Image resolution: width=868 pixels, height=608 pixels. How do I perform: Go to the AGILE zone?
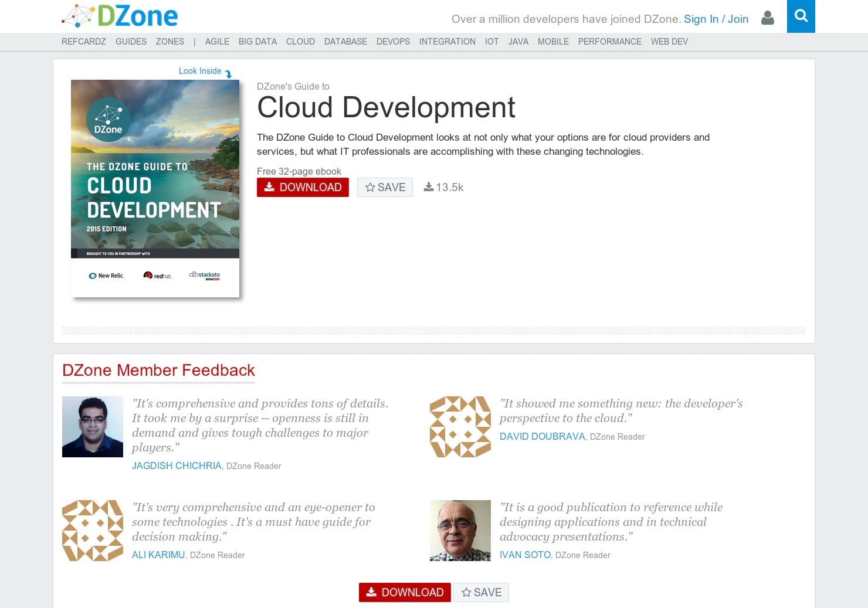(x=217, y=42)
